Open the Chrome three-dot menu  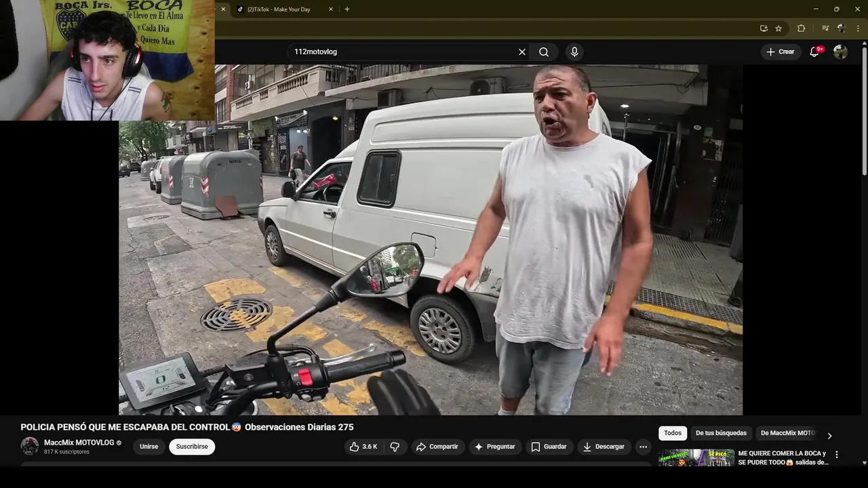click(x=858, y=28)
